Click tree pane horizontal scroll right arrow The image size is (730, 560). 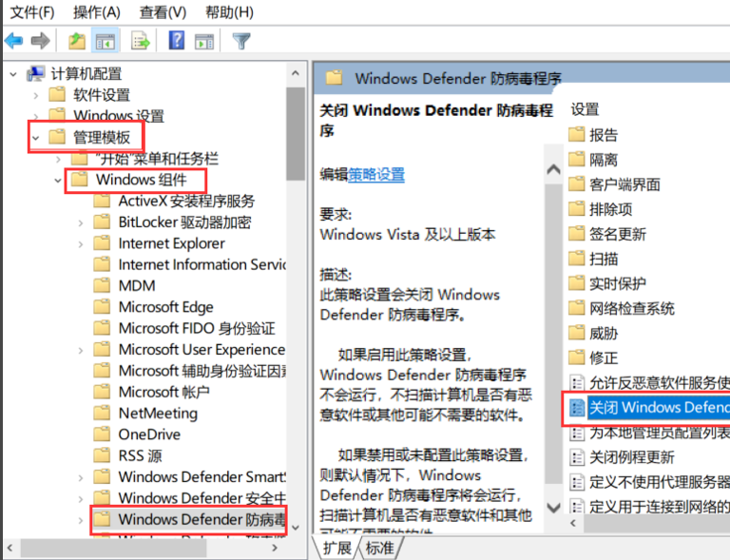pos(275,548)
